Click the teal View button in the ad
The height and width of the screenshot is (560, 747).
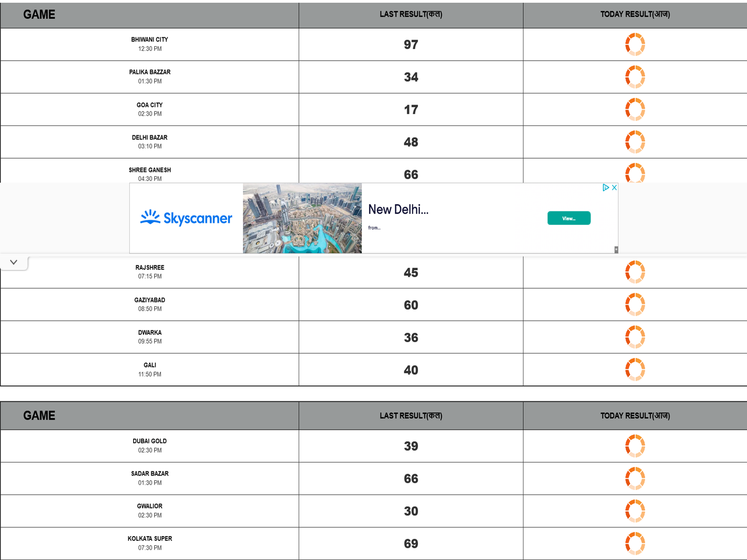[569, 218]
